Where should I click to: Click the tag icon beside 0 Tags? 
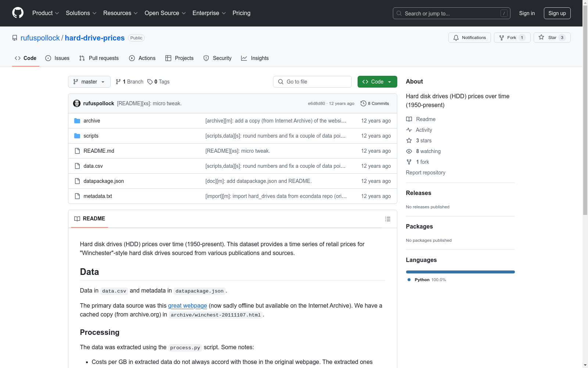(150, 82)
